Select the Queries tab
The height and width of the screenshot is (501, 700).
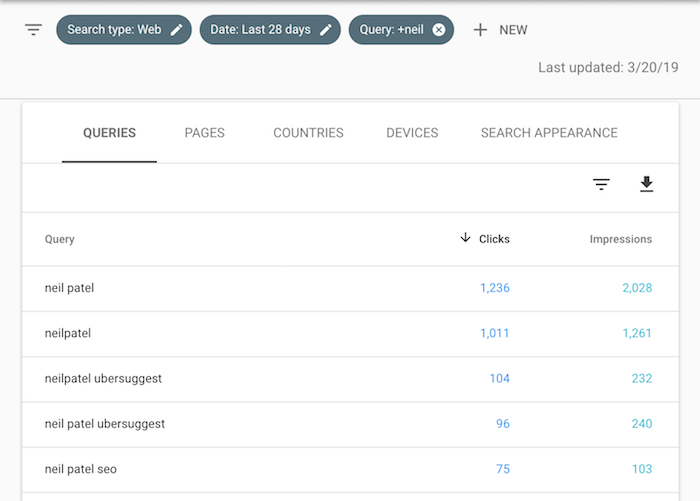click(109, 133)
